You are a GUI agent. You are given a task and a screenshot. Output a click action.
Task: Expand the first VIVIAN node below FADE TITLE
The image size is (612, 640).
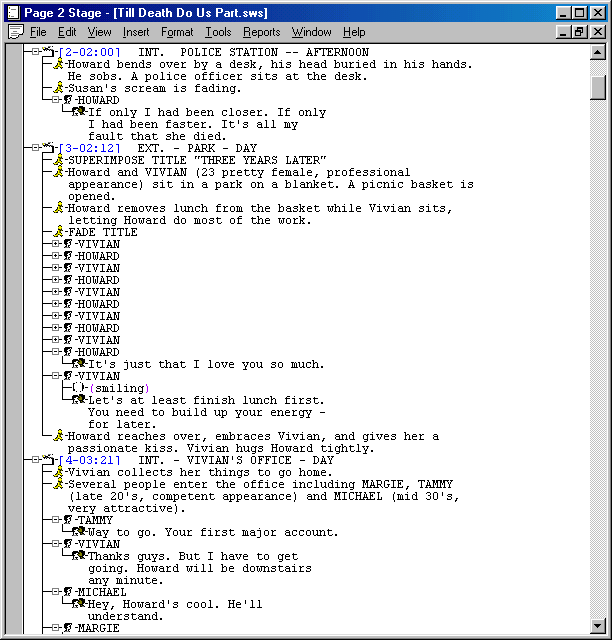[x=56, y=244]
